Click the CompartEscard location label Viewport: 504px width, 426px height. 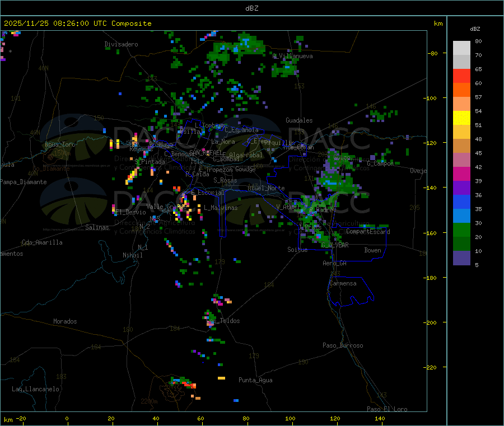click(368, 232)
